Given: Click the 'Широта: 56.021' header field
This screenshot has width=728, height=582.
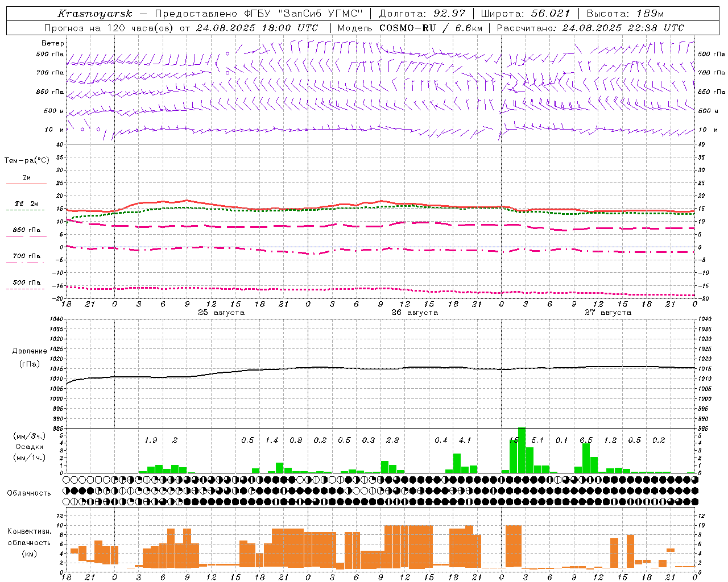Looking at the screenshot, I should tap(526, 14).
